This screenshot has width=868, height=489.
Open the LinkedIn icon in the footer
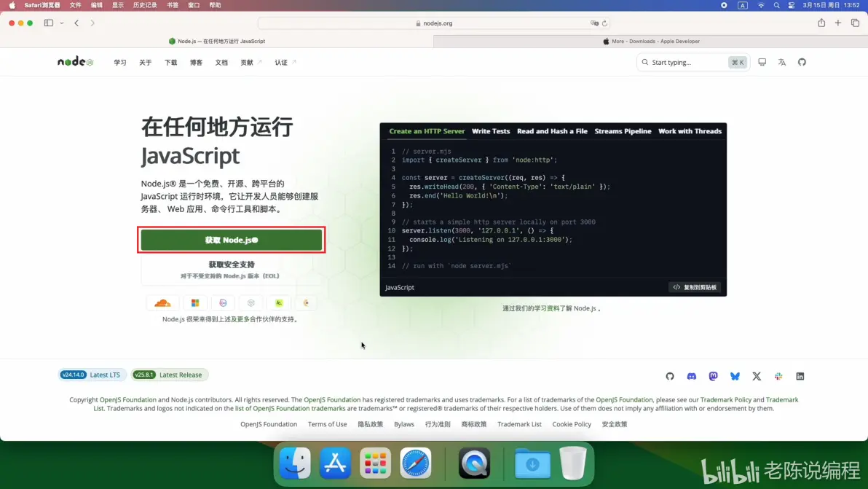click(x=800, y=376)
